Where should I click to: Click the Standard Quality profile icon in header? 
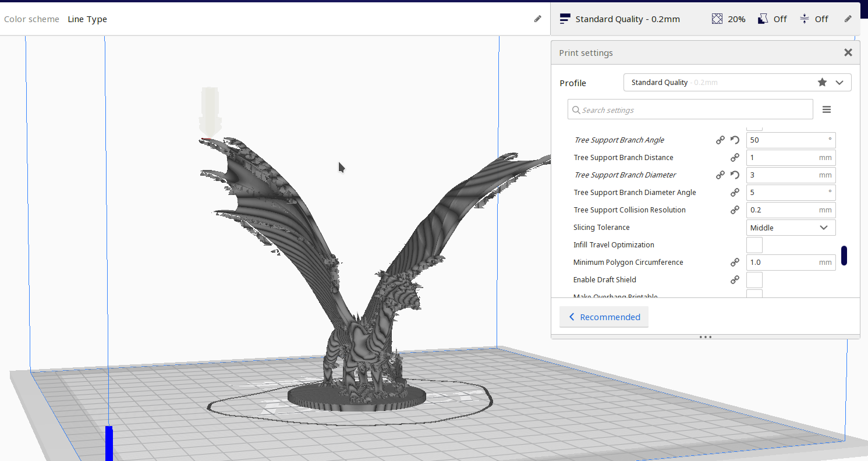tap(565, 19)
